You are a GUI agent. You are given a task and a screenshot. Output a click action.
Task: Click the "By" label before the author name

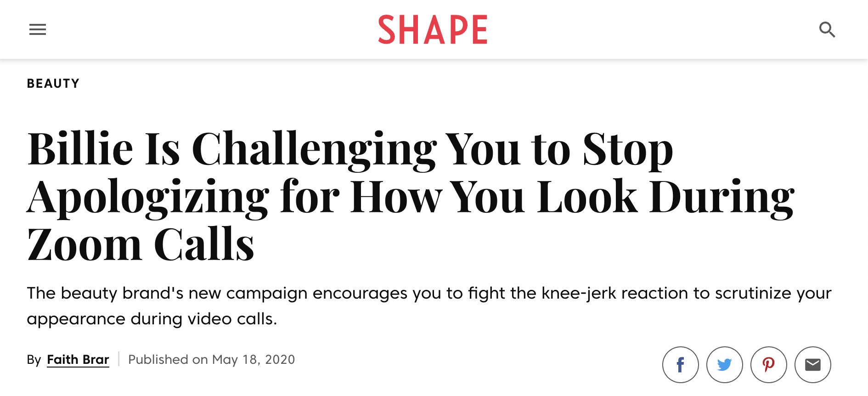click(34, 359)
